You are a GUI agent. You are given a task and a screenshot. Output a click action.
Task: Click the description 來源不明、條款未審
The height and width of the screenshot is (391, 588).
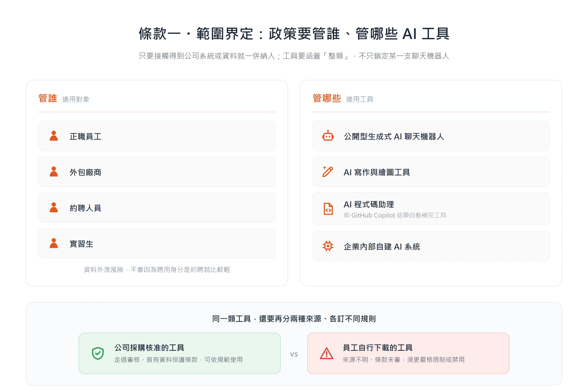404,360
